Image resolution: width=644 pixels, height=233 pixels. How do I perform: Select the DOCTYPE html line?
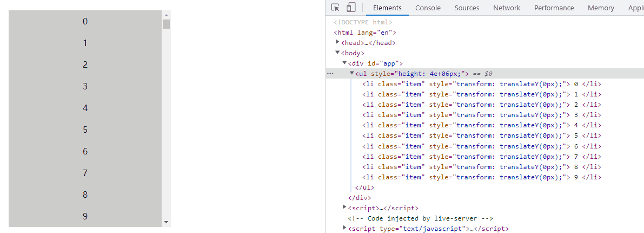(x=363, y=22)
